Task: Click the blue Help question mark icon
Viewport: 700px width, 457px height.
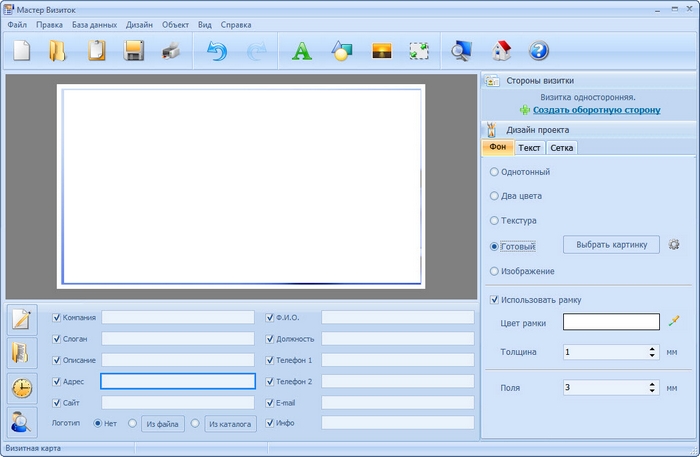Action: 539,51
